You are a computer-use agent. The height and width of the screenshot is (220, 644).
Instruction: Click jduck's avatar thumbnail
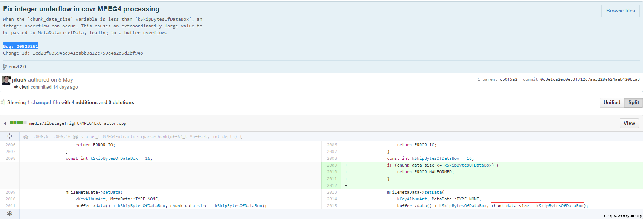click(6, 80)
